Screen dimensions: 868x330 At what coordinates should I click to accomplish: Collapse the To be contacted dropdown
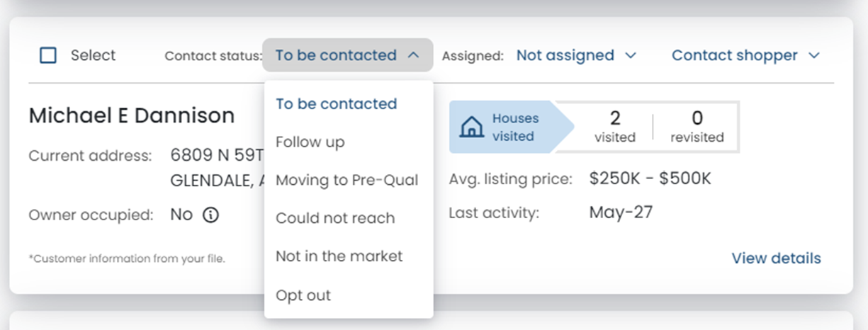coord(348,55)
